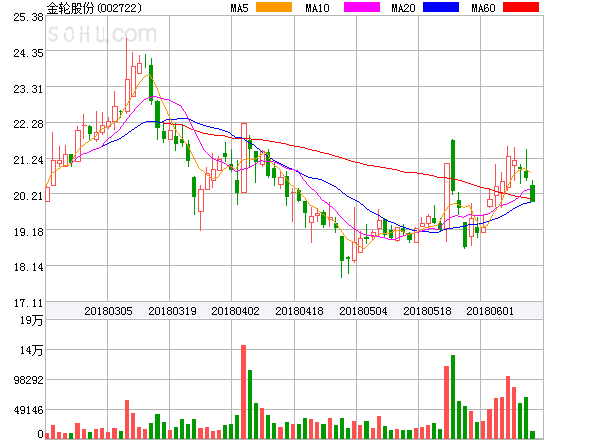Click the 20180418 date label
Screen dimensions: 600x440
click(299, 311)
